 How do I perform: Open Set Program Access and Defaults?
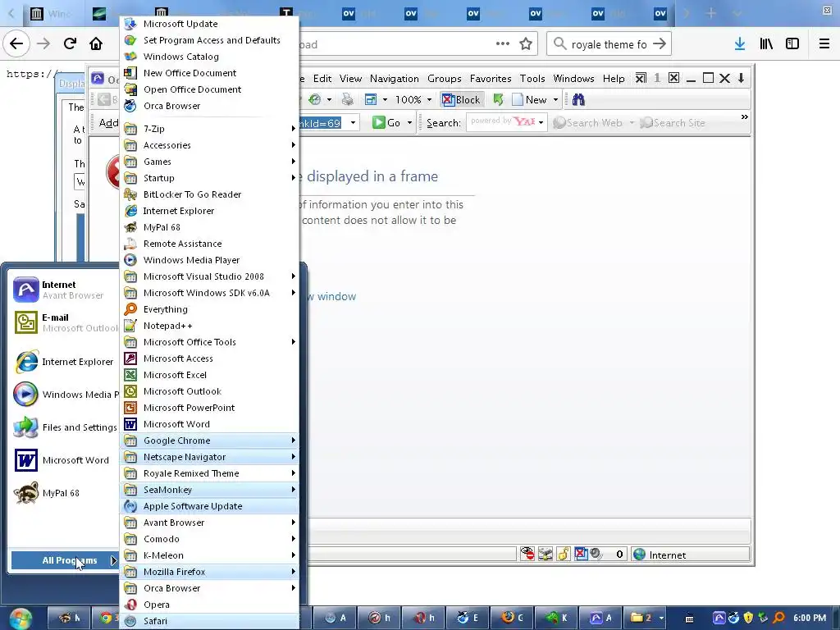point(209,40)
